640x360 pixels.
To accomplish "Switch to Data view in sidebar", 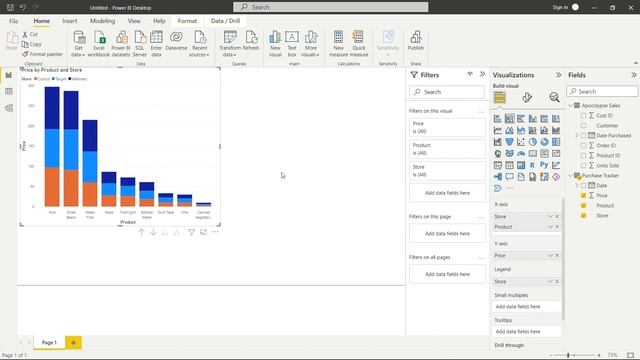I will point(9,91).
